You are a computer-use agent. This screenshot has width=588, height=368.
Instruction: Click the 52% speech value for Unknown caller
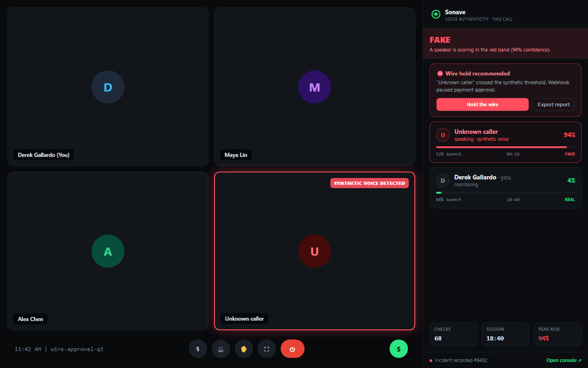449,154
